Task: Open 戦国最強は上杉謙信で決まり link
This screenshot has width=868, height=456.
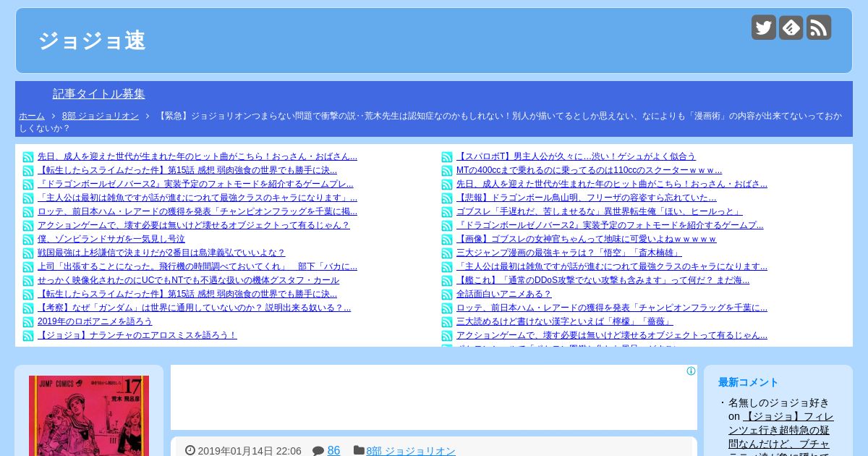Action: pos(161,253)
